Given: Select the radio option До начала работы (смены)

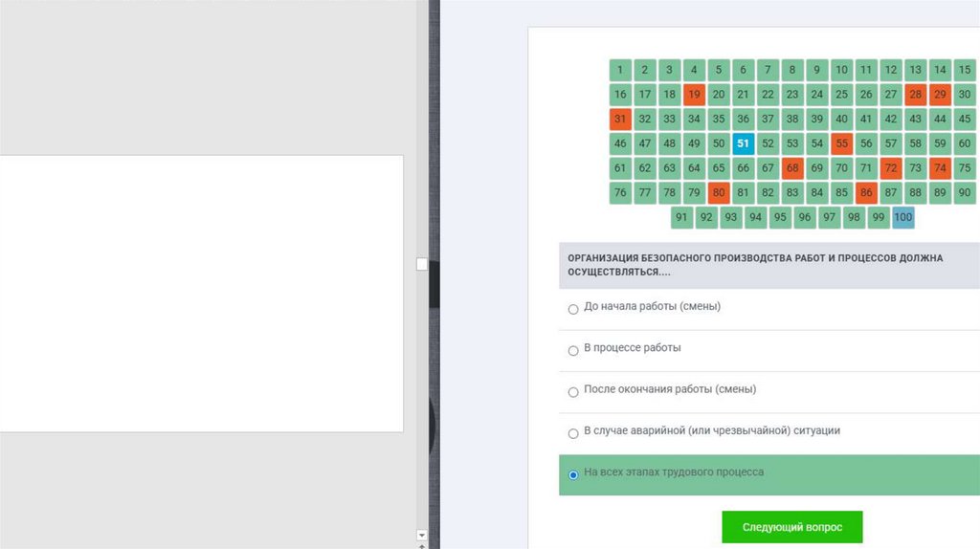Looking at the screenshot, I should coord(573,309).
